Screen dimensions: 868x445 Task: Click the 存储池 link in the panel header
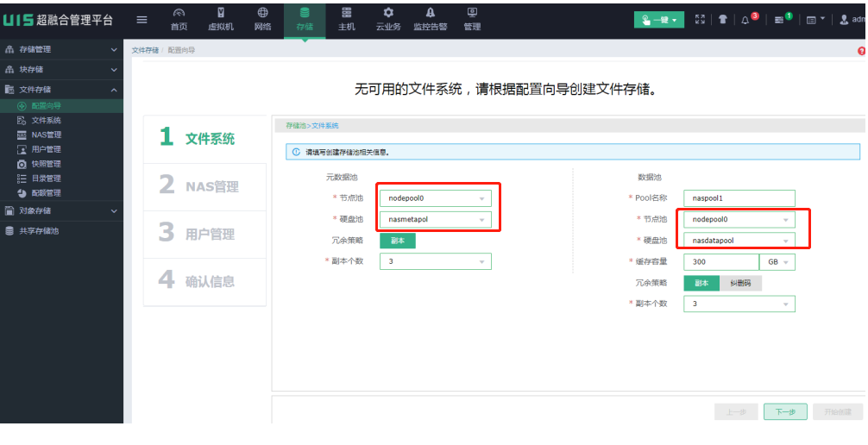[x=296, y=126]
